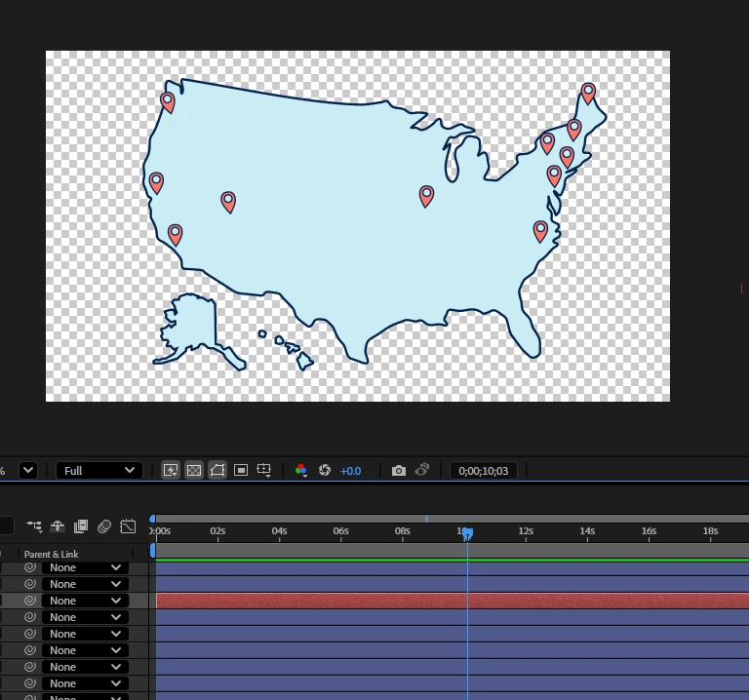Screen dimensions: 749x700
Task: Click the time navigator start handle
Action: [x=152, y=519]
